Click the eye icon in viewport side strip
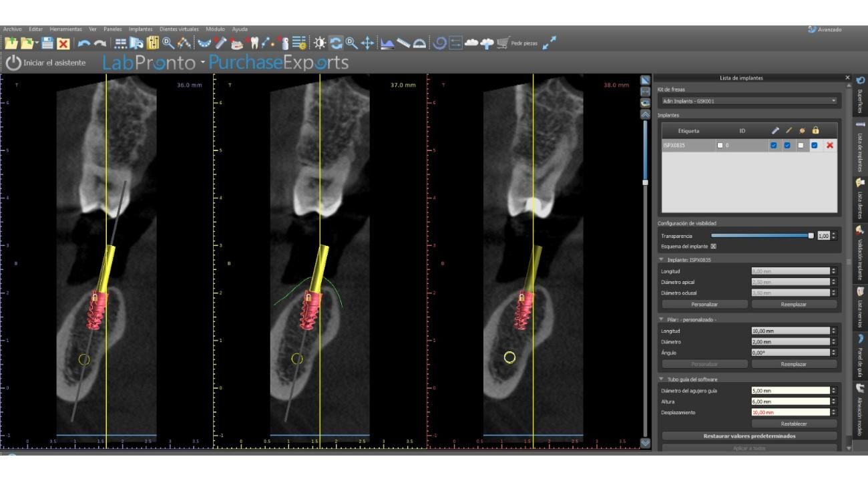Viewport: 868px width, 481px height. 645,102
